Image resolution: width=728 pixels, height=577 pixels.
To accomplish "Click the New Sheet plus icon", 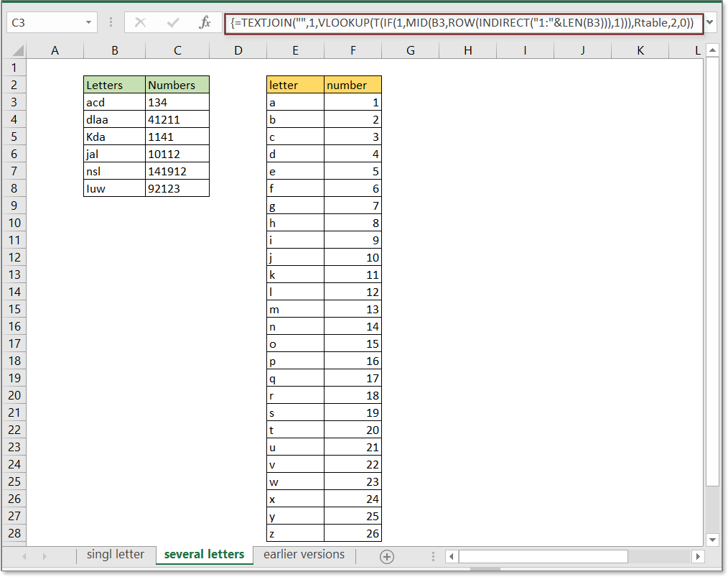I will pyautogui.click(x=386, y=555).
